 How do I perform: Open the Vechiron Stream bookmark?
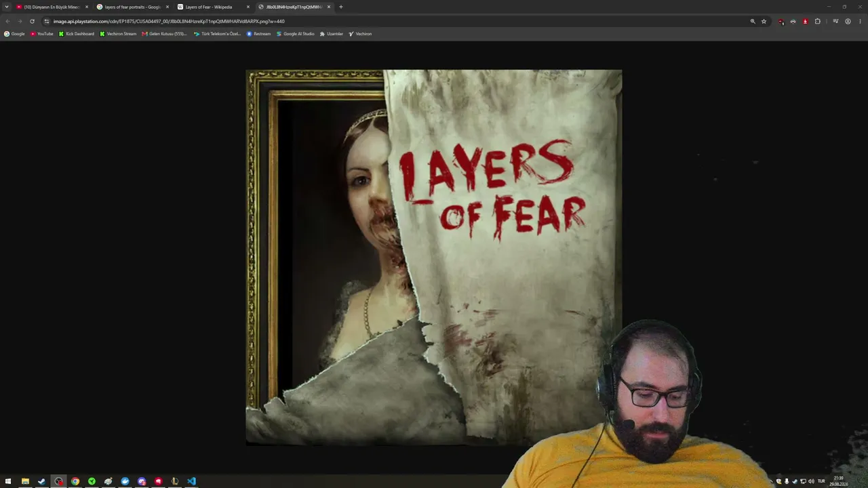pos(118,34)
